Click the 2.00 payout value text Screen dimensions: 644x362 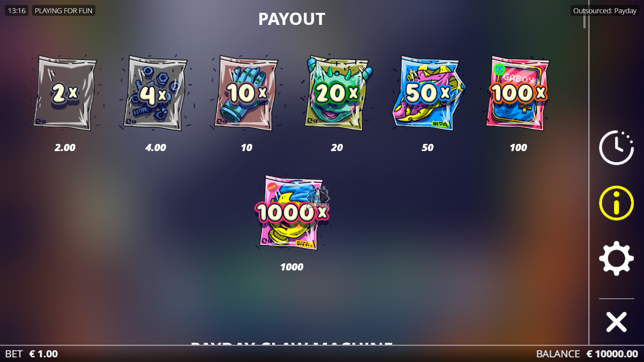point(65,148)
